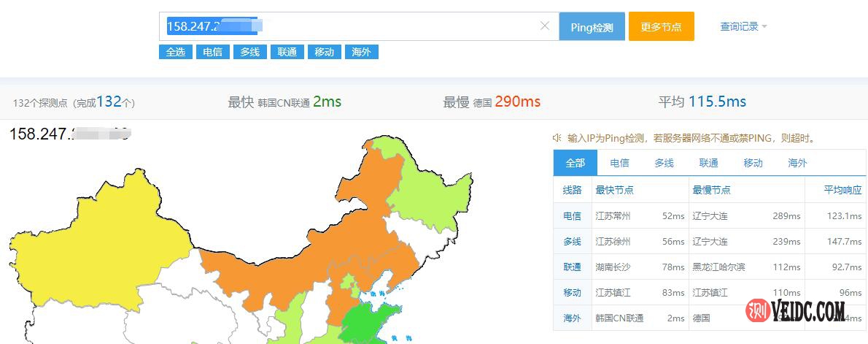This screenshot has height=344, width=868.
Task: Click the 最慢 290ms summary value
Action: point(518,102)
